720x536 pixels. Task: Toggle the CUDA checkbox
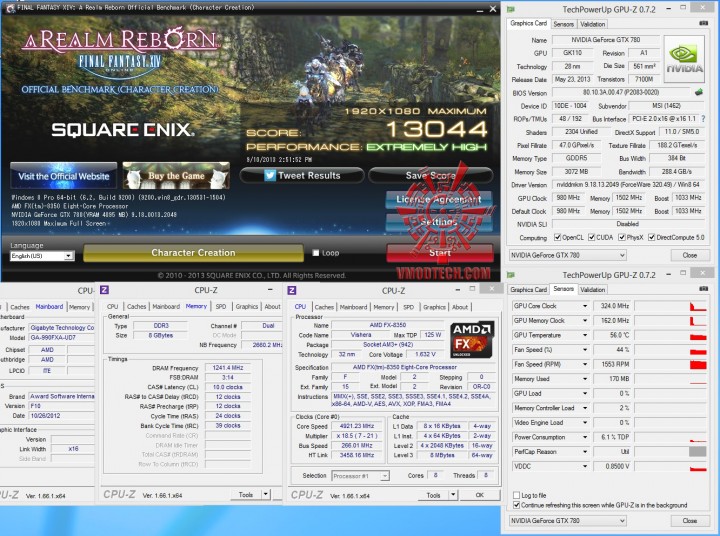click(x=591, y=237)
